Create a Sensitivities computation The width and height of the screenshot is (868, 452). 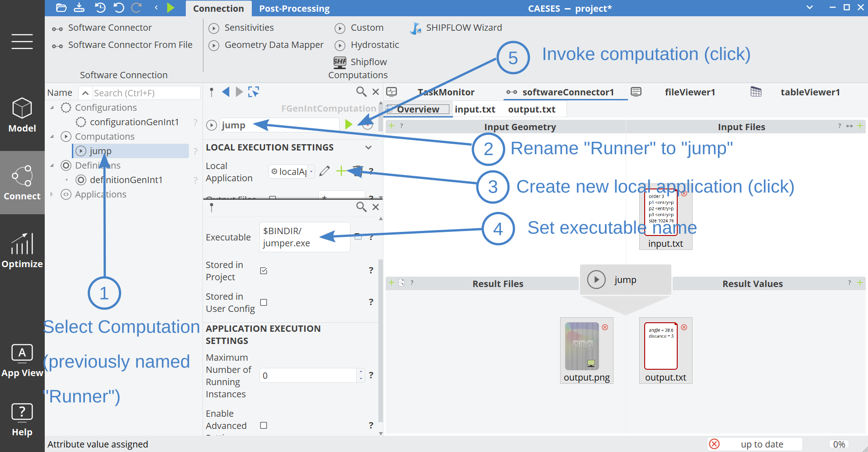241,28
